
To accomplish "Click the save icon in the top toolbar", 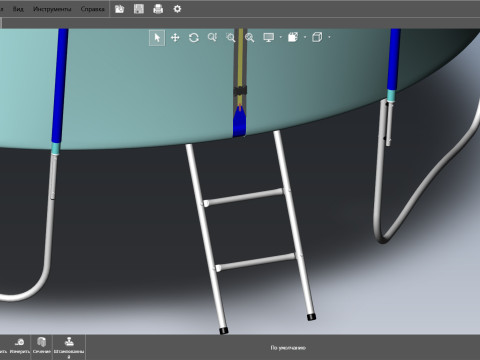I will pos(139,9).
